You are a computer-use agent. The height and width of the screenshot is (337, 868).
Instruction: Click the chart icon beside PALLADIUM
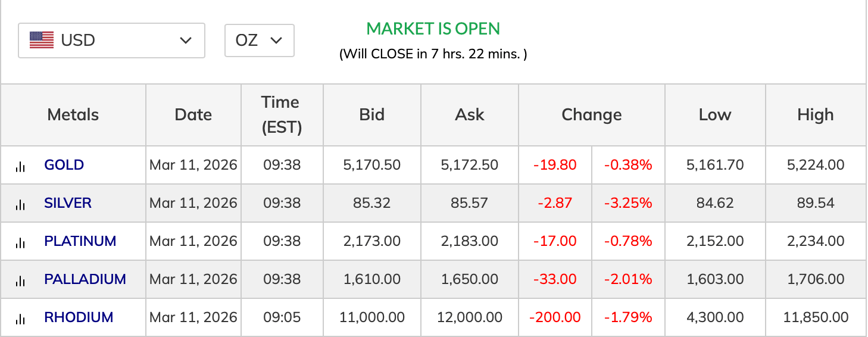tap(21, 281)
